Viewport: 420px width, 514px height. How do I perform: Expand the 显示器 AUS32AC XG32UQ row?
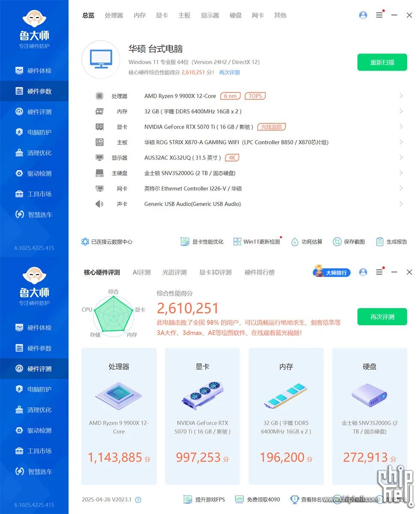point(249,158)
